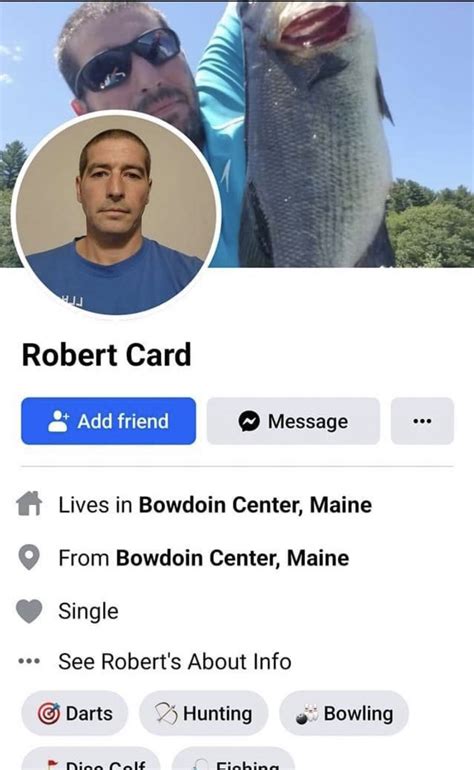Open the circular profile picture
Viewport: 474px width, 770px height.
point(116,215)
